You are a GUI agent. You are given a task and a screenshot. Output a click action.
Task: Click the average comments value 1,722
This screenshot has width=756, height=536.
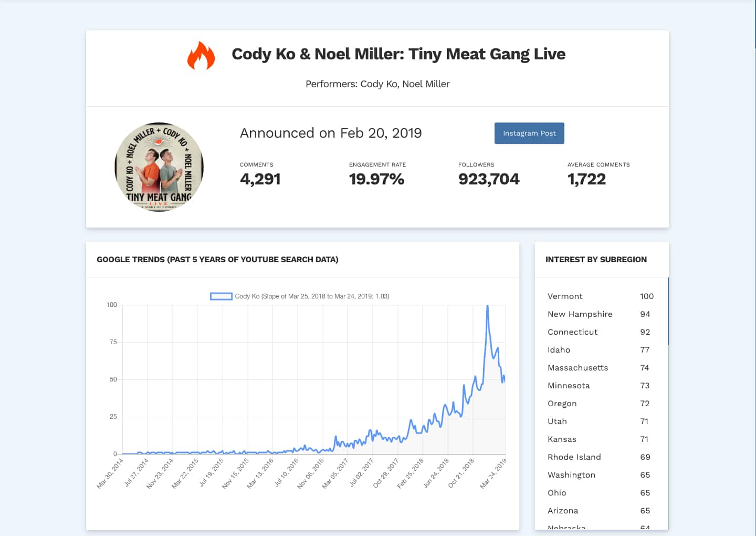tap(586, 179)
